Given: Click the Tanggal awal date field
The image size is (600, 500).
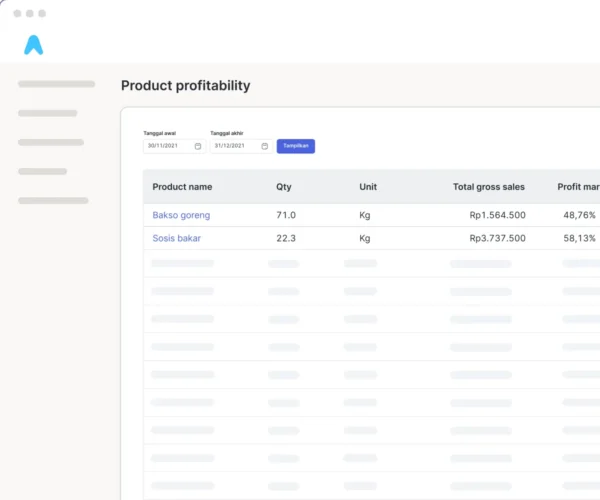Looking at the screenshot, I should pos(174,146).
